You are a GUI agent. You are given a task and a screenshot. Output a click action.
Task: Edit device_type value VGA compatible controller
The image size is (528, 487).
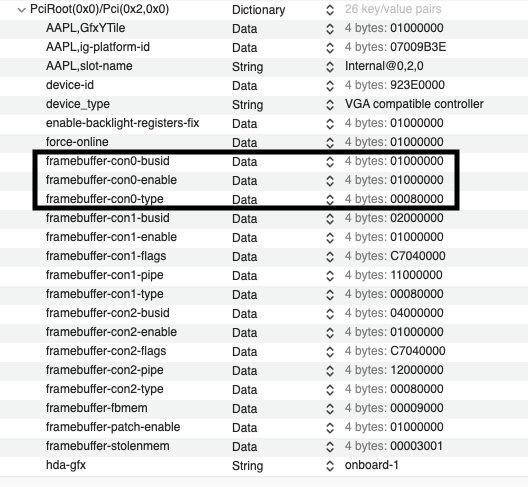click(x=414, y=104)
